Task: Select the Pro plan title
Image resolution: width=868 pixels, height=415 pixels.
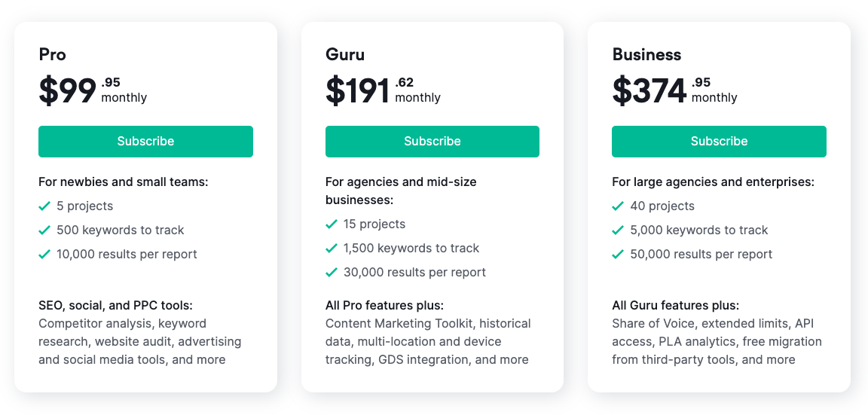Action: (53, 55)
